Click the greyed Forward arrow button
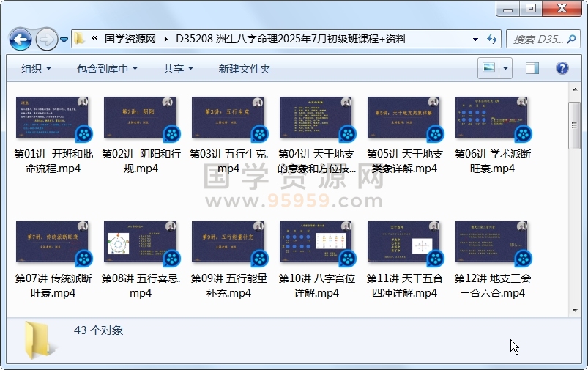Screen dimensions: 588x370 (x=47, y=39)
